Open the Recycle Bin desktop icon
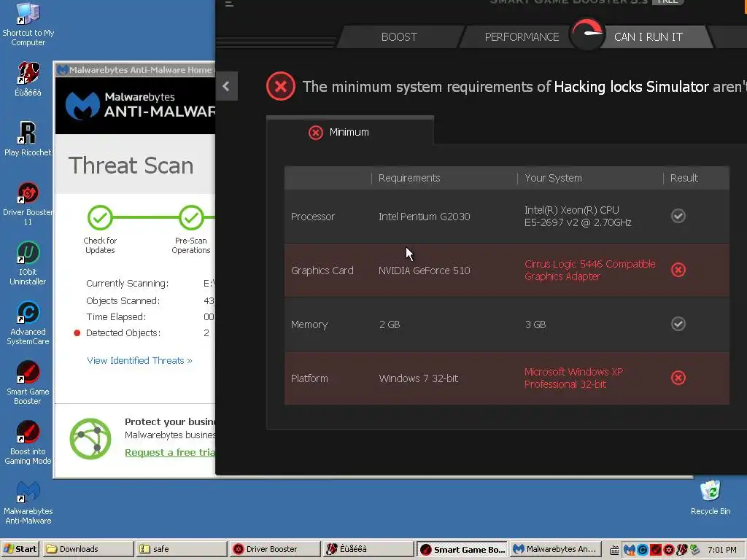The image size is (747, 560). (x=711, y=498)
